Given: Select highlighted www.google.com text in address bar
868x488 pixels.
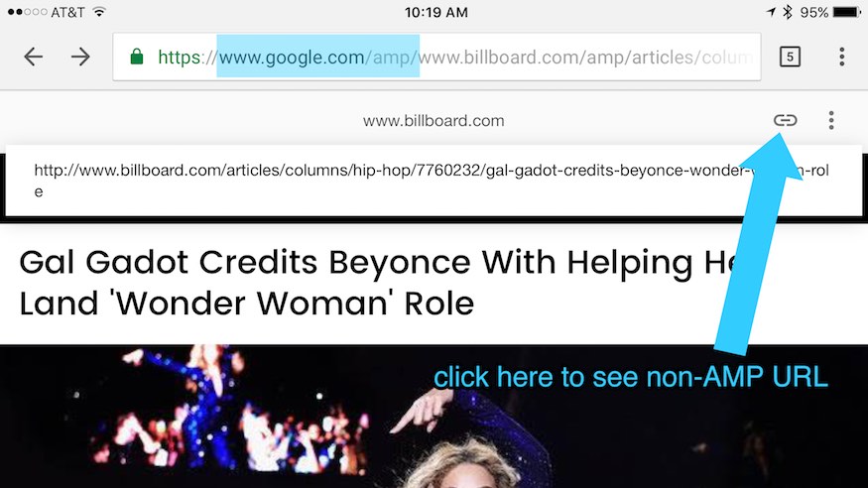Looking at the screenshot, I should tap(292, 57).
